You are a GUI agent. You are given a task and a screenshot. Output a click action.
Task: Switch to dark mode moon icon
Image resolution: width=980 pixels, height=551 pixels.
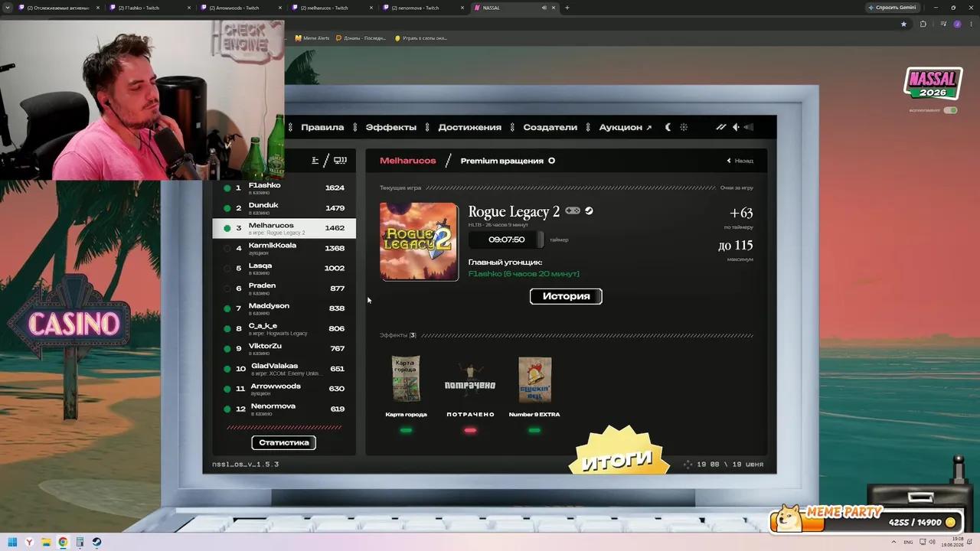pos(668,127)
